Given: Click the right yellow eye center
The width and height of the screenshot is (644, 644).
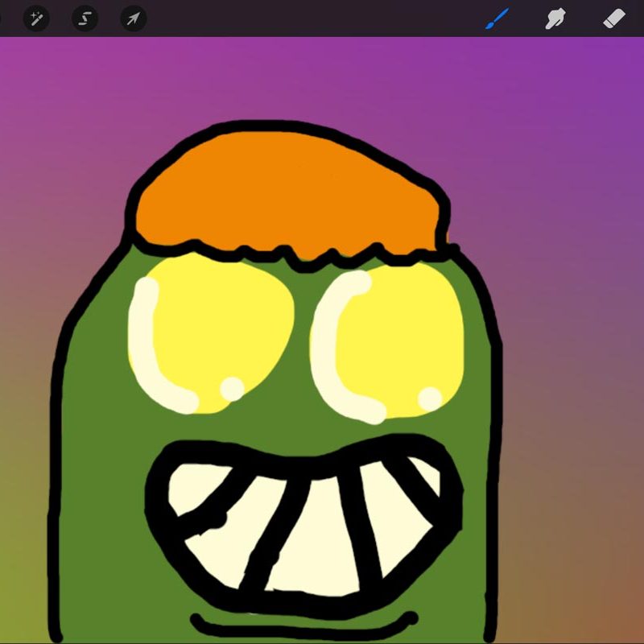Looking at the screenshot, I should click(398, 338).
